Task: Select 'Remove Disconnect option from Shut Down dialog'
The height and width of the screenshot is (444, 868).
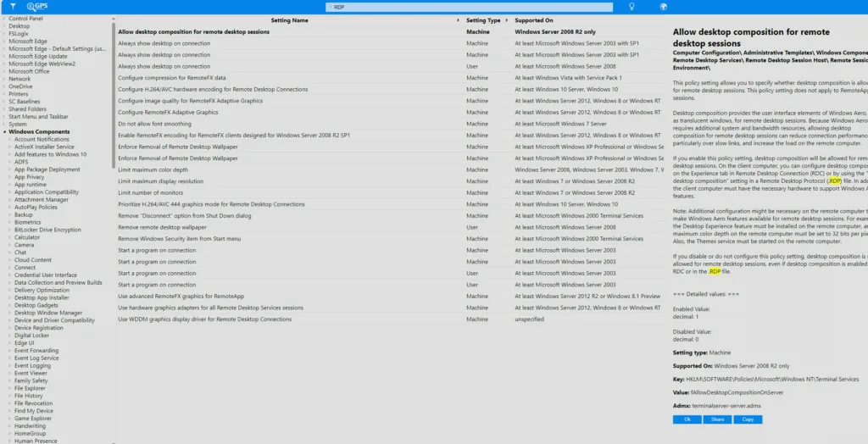Action: coord(390,216)
